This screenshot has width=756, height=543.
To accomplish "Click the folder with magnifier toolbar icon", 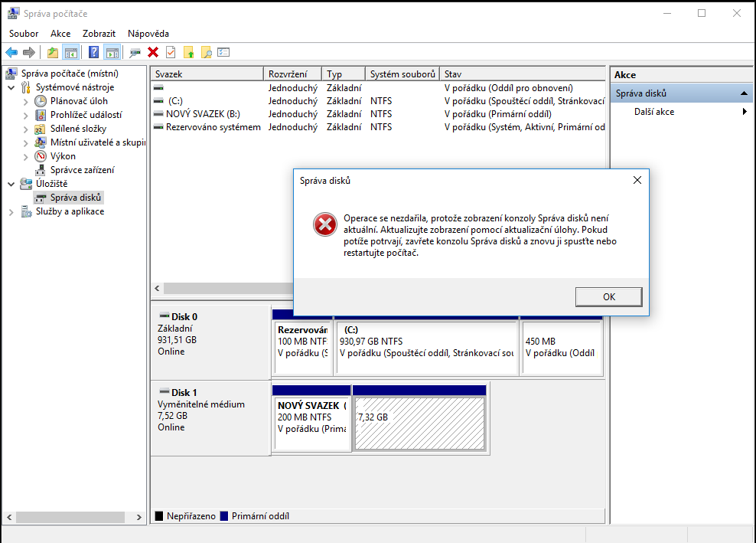I will (206, 52).
